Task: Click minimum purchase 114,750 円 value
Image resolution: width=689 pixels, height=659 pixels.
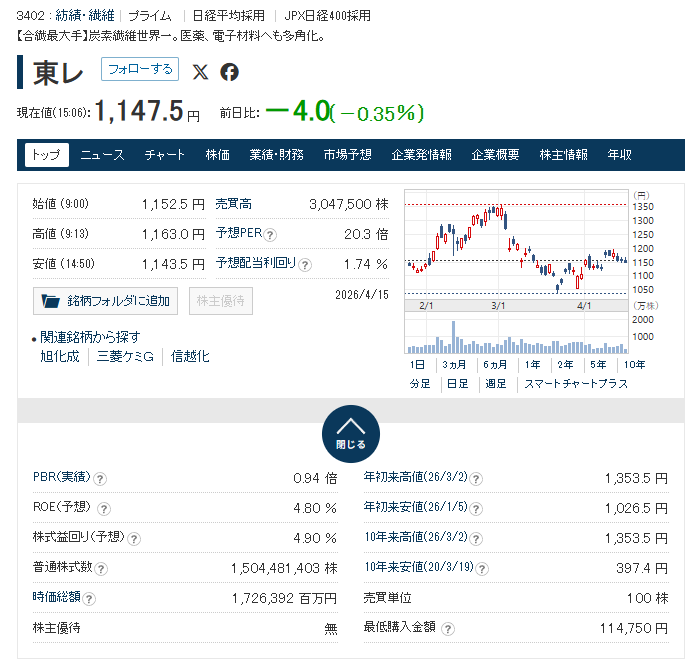Action: click(634, 628)
